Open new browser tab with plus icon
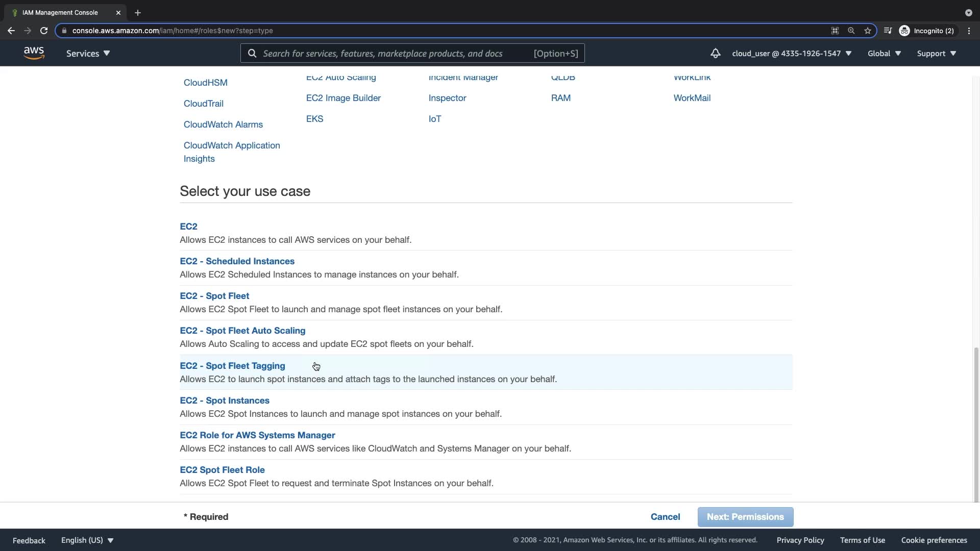This screenshot has height=551, width=980. coord(138,12)
